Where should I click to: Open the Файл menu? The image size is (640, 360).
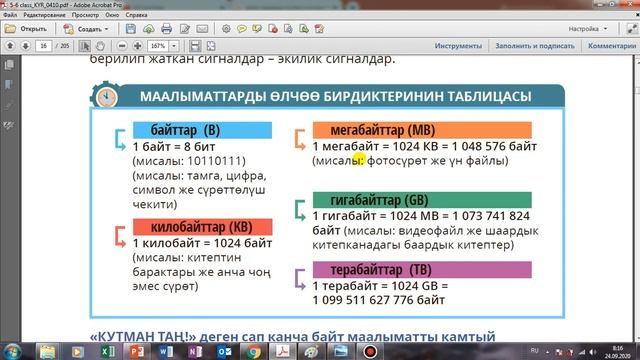(x=10, y=15)
